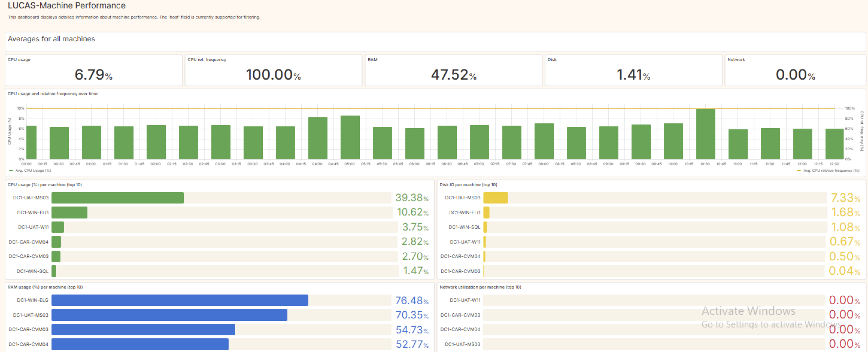The width and height of the screenshot is (868, 352).
Task: Click the 10.62% CPU usage value
Action: pos(413,212)
